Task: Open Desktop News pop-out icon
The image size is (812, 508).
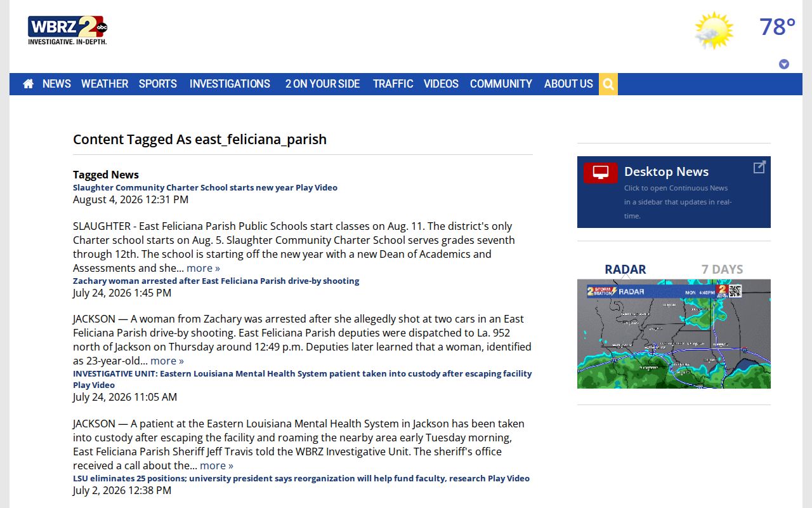Action: (x=759, y=167)
